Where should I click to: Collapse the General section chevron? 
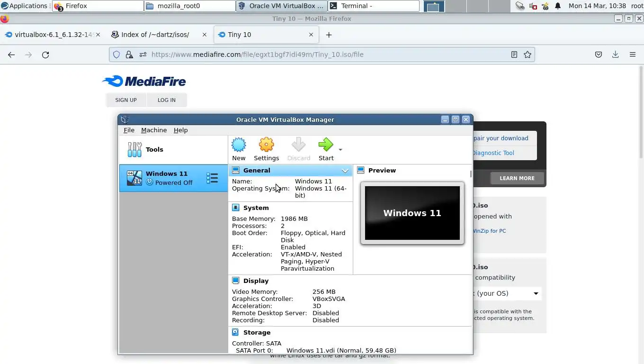click(345, 171)
